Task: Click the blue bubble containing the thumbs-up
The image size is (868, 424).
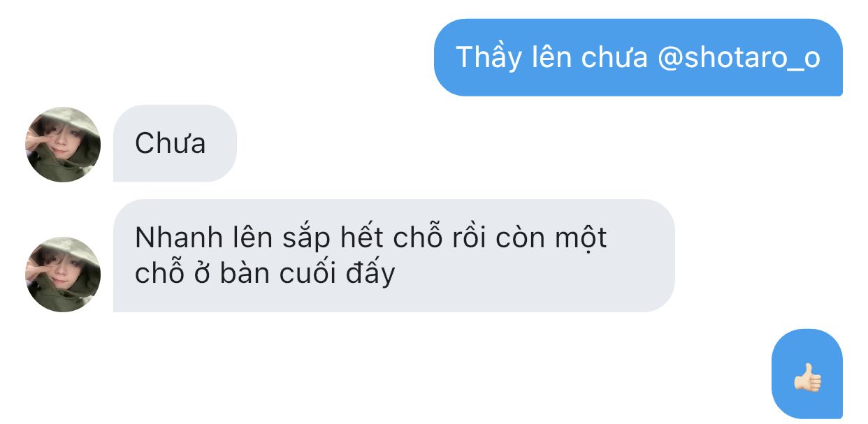Action: (x=807, y=374)
